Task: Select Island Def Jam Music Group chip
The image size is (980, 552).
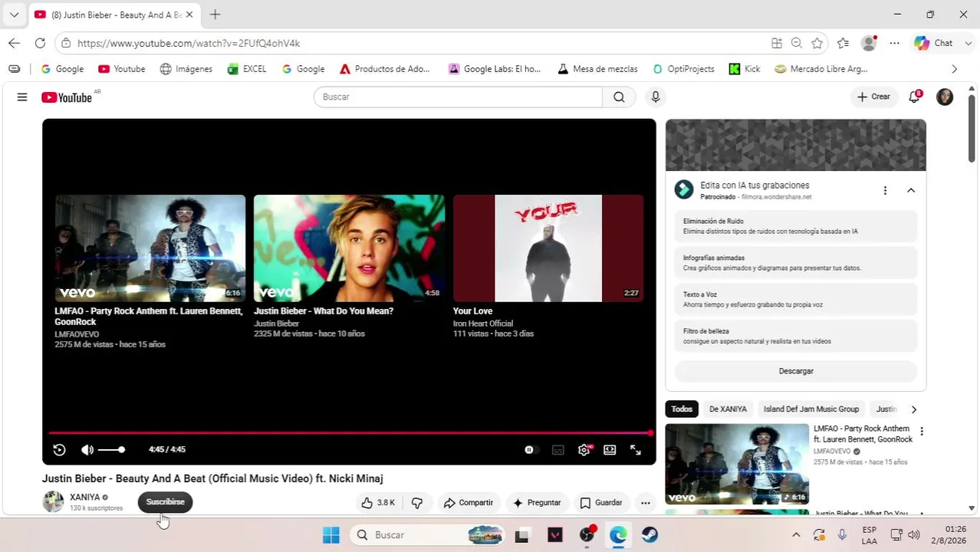Action: [811, 409]
